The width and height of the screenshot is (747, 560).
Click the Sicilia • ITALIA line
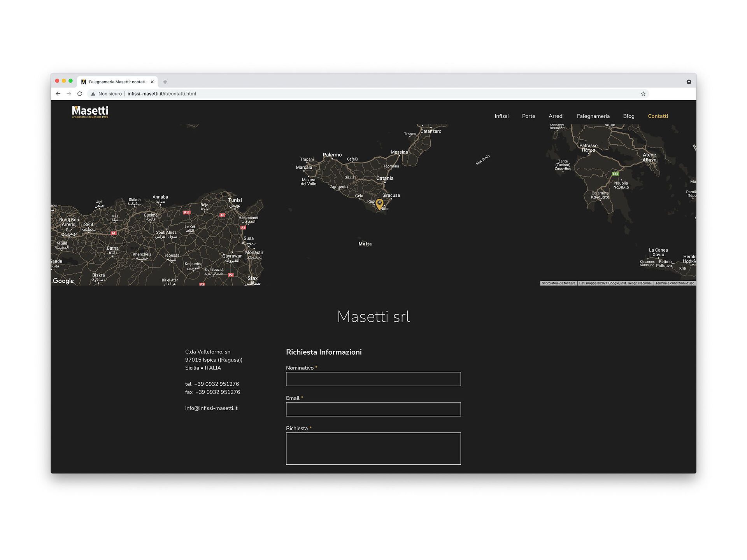[203, 368]
